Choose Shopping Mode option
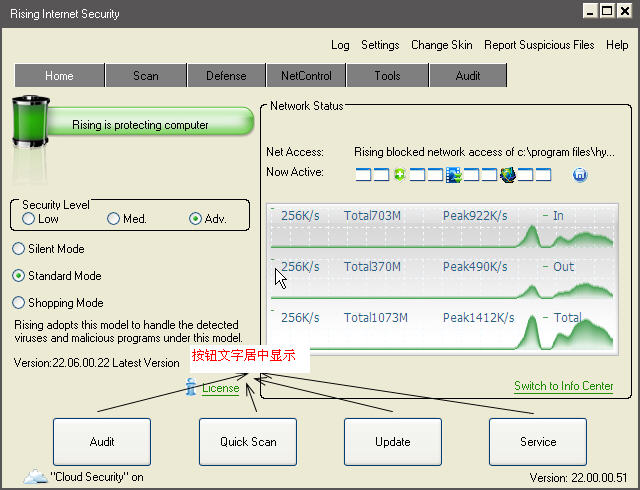 pyautogui.click(x=19, y=303)
